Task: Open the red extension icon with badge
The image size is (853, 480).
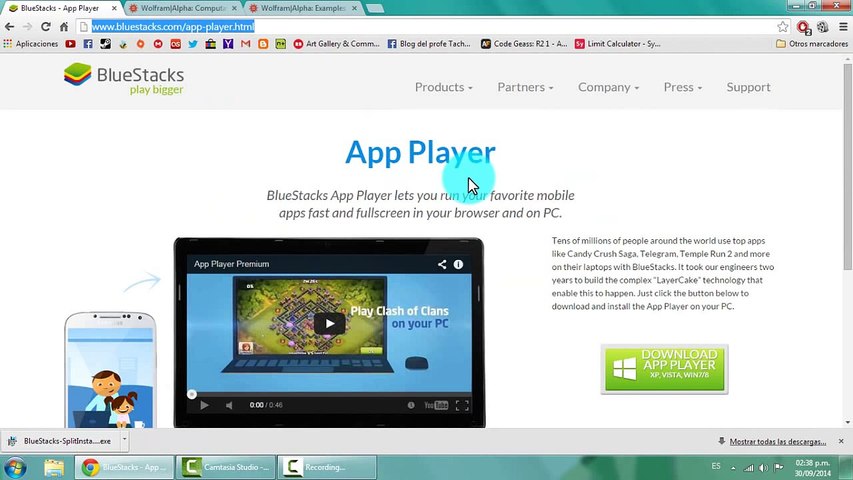Action: pos(803,27)
